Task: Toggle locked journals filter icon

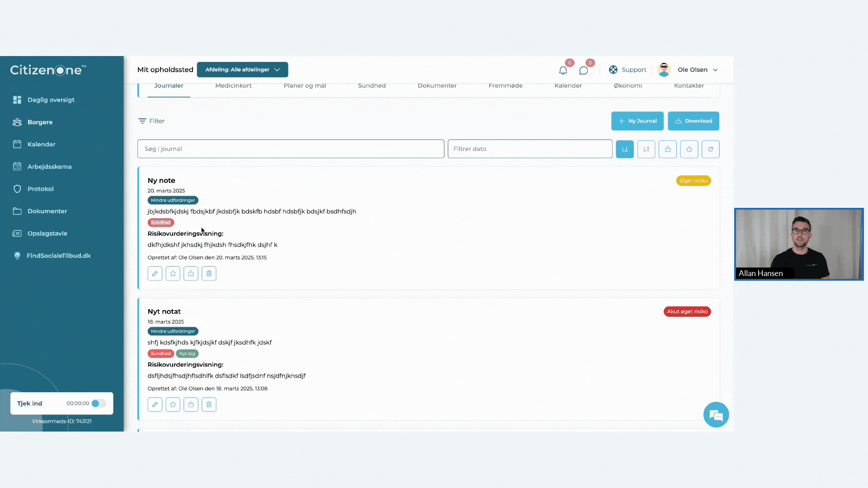Action: click(668, 149)
